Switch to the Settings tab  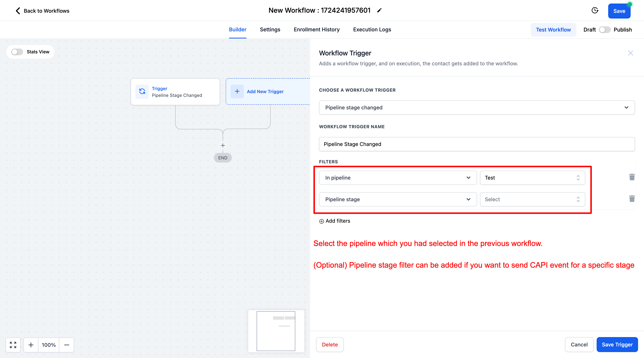click(270, 29)
